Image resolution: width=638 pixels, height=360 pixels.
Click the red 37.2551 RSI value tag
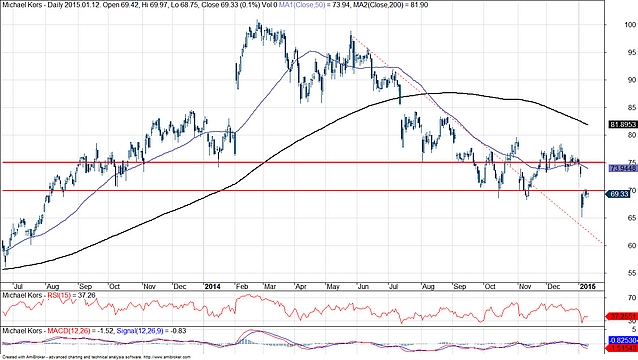pos(623,316)
